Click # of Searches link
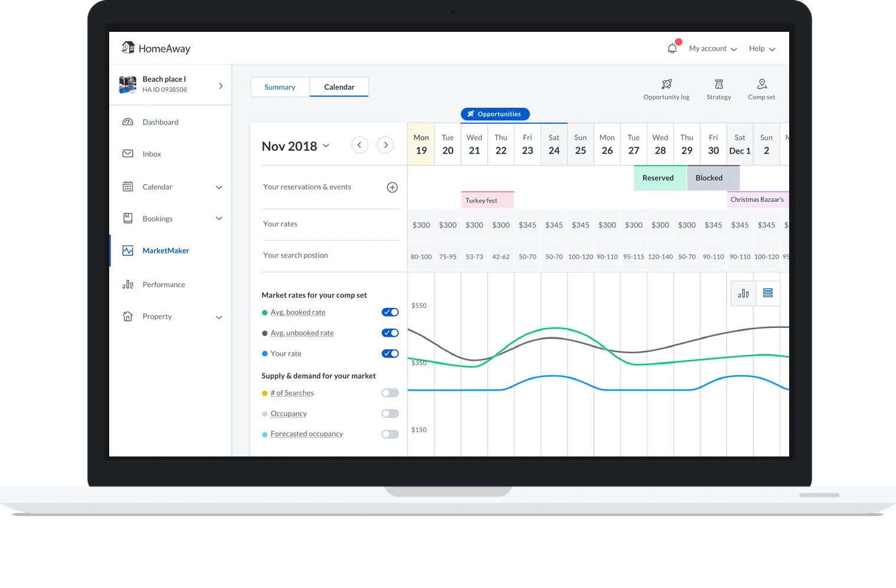The height and width of the screenshot is (588, 896). (x=292, y=393)
